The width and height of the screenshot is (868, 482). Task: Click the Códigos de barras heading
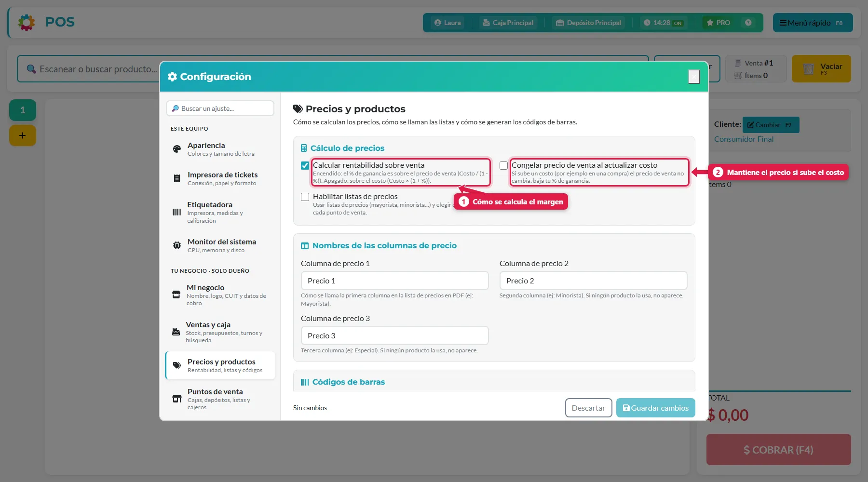349,382
